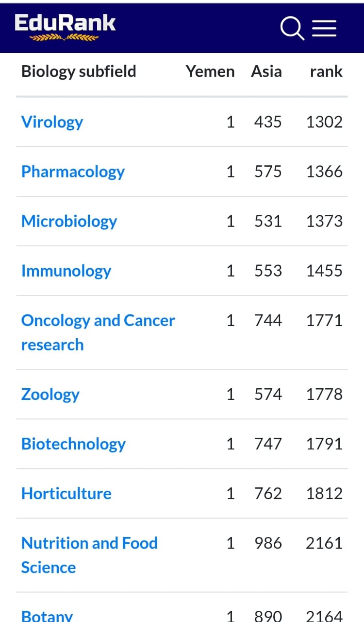Open the hamburger menu
Image resolution: width=364 pixels, height=622 pixels.
(324, 28)
